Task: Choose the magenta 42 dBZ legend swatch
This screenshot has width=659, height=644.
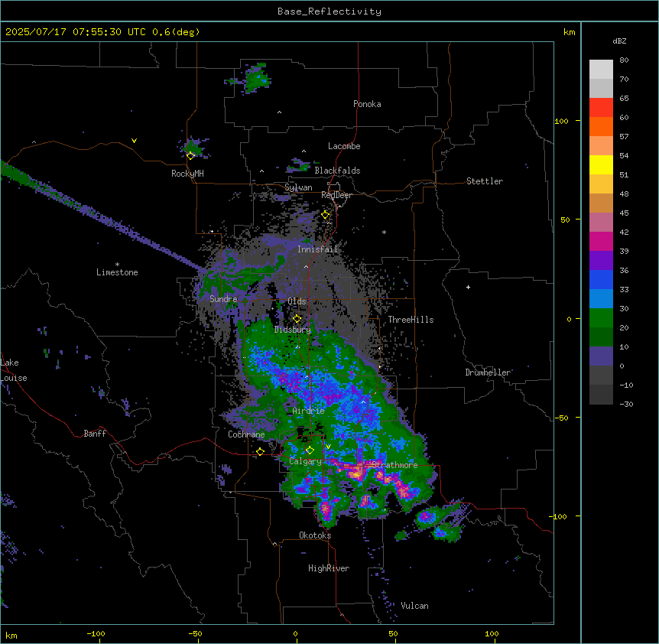Action: (601, 241)
